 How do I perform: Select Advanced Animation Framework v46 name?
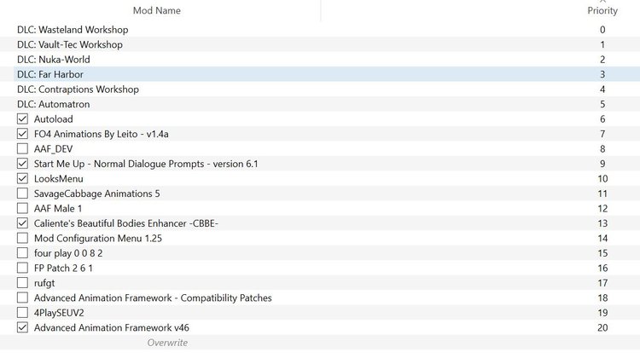(x=112, y=327)
